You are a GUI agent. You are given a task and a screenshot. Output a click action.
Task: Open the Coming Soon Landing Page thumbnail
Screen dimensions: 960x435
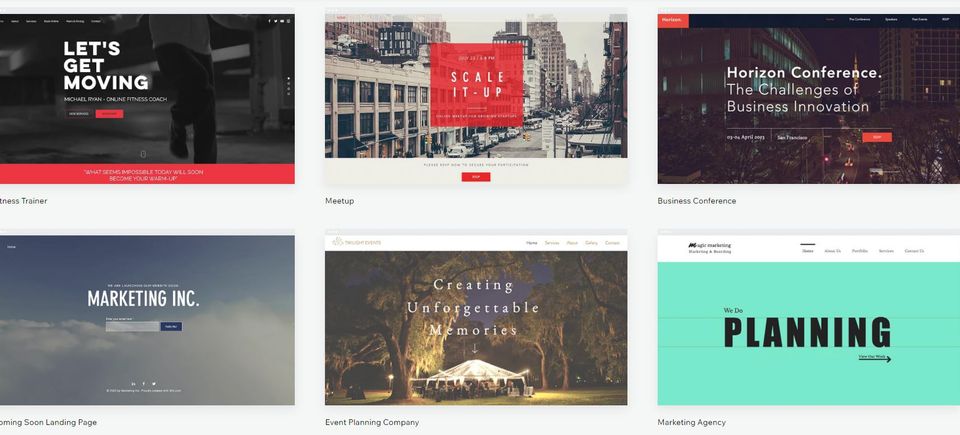click(147, 320)
